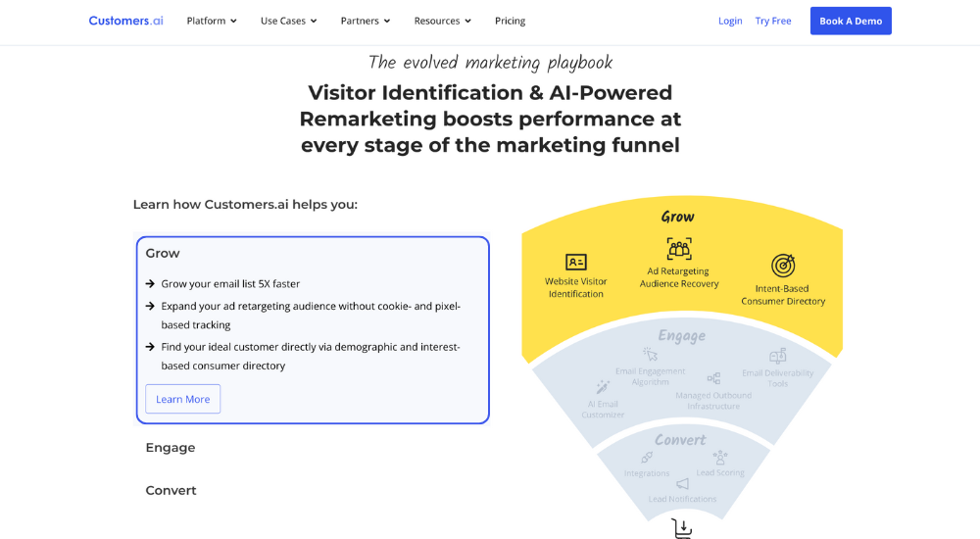Screen dimensions: 980x539
Task: Click the Intent-Based Consumer Directory target icon
Action: (782, 266)
